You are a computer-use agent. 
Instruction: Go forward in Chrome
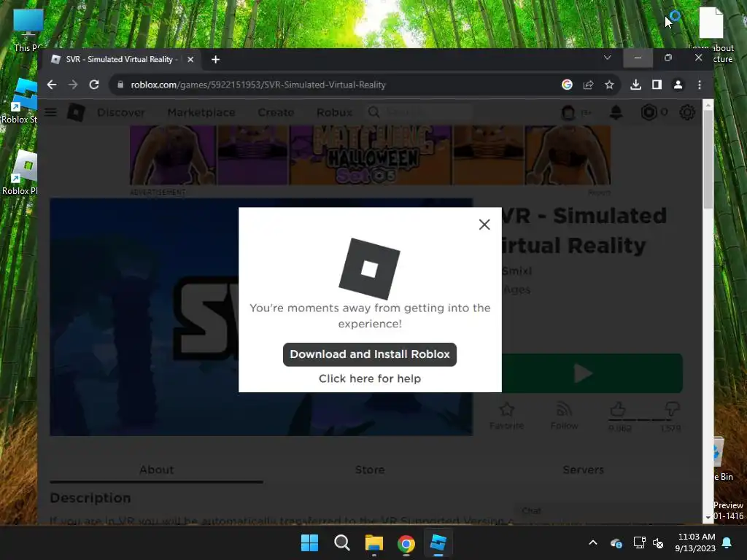tap(73, 85)
